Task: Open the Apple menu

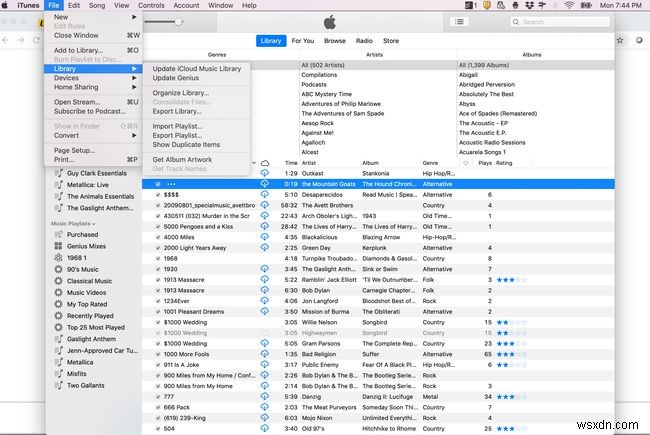Action: [5, 5]
